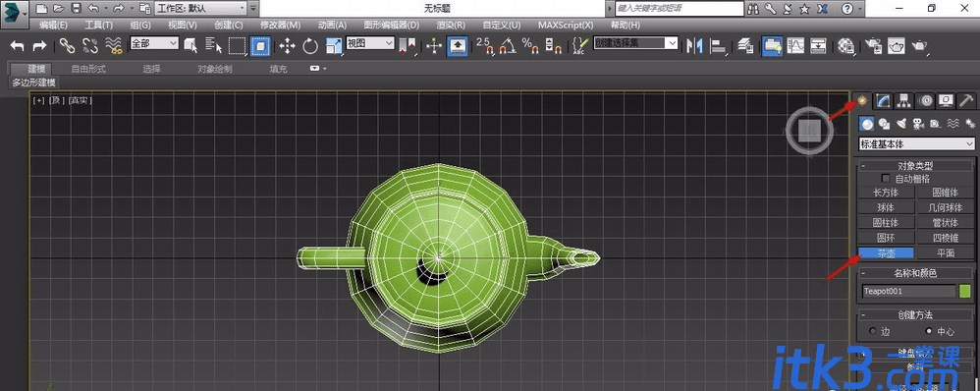
Task: Open the 视图 reference coordinate dropdown
Action: (370, 43)
